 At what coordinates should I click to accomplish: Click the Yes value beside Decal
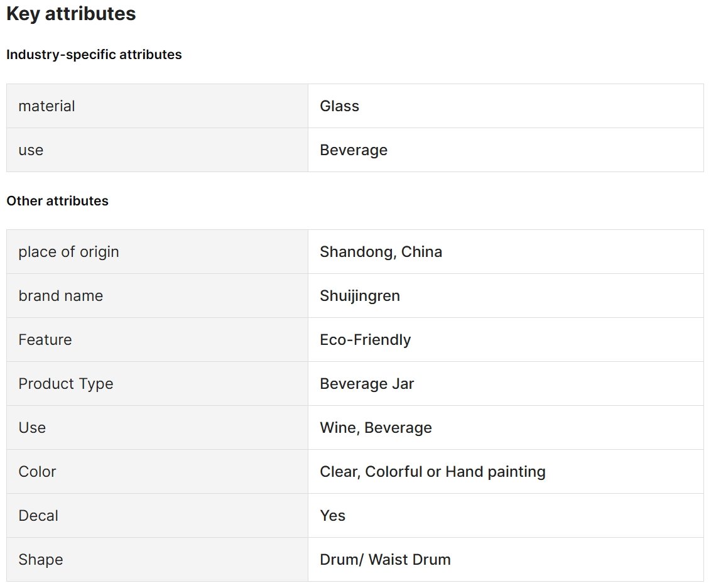(332, 515)
